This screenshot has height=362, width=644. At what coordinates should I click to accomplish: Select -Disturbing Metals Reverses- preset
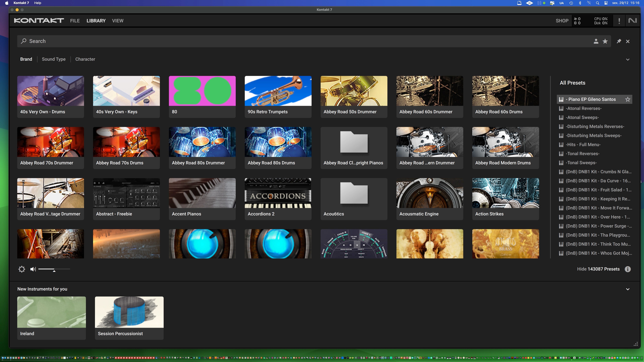594,126
